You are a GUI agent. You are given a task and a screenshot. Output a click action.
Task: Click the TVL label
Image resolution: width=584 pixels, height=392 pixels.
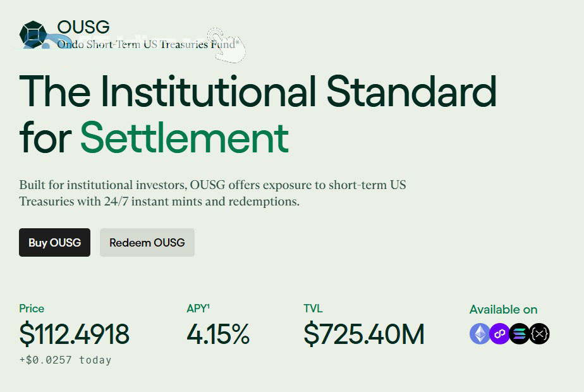(x=313, y=309)
